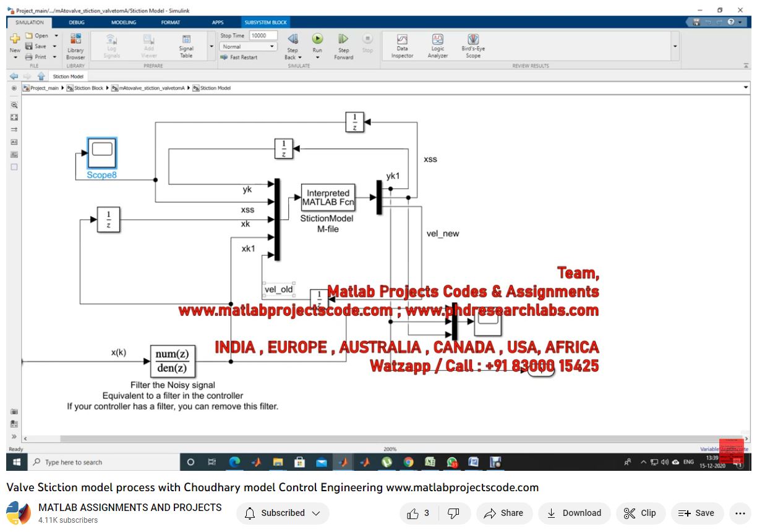This screenshot has width=757, height=532.
Task: Dislike the video with thumbs down
Action: click(453, 513)
